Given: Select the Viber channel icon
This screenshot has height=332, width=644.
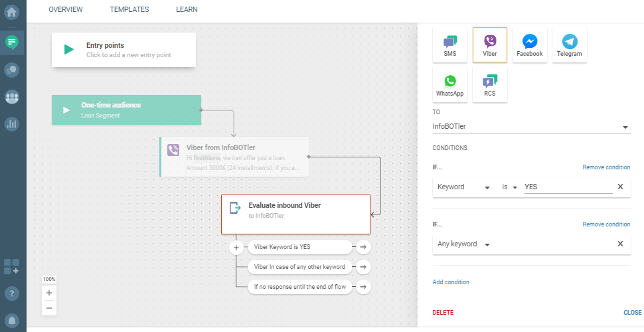Looking at the screenshot, I should (490, 44).
